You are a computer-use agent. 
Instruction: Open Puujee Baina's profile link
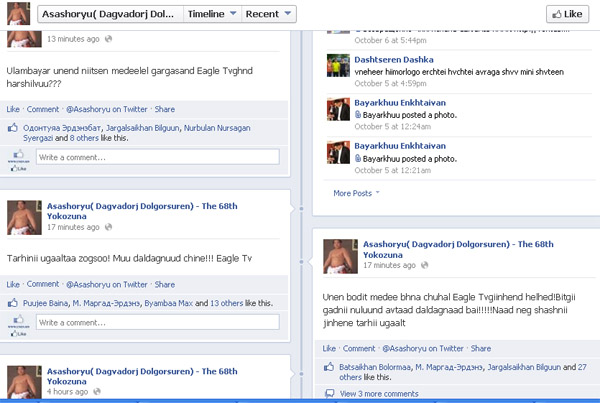(45, 303)
